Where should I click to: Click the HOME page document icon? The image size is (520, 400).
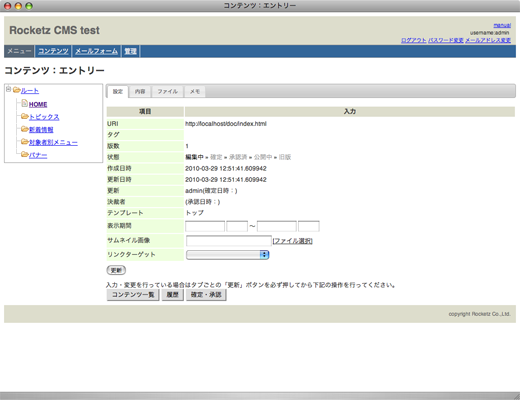tap(24, 103)
